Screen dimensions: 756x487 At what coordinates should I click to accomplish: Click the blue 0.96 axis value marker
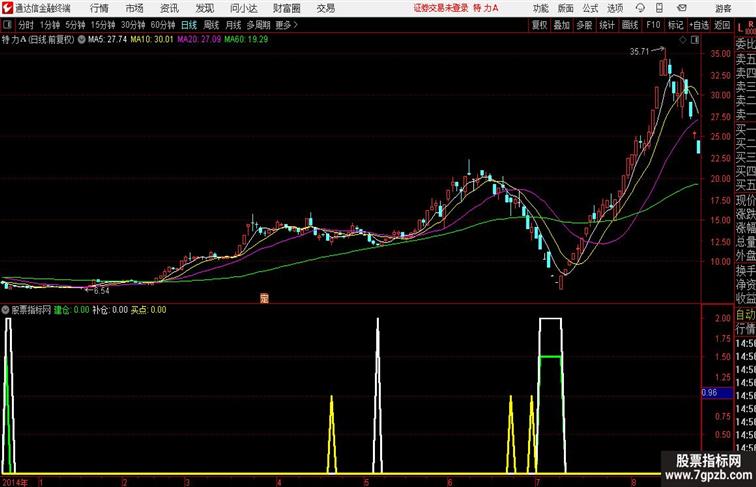coord(717,393)
